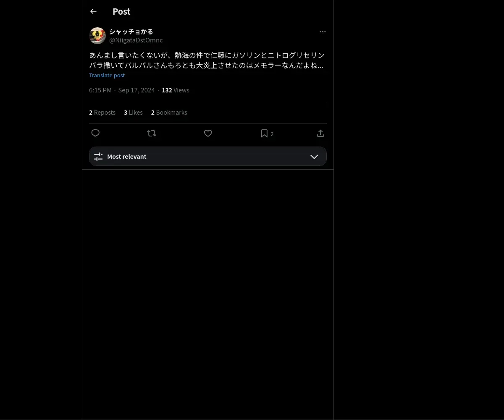504x420 pixels.
Task: Click the 6:15 PM Sep 17, 2024 timestamp
Action: tap(122, 90)
